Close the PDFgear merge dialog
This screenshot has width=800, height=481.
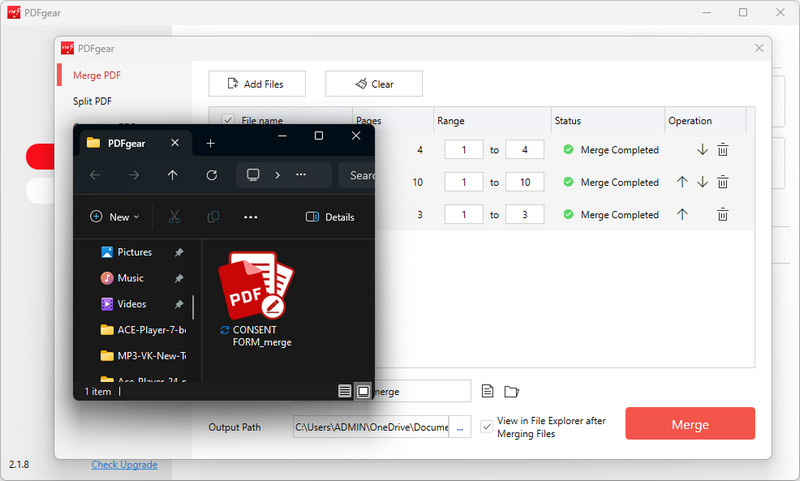click(759, 48)
